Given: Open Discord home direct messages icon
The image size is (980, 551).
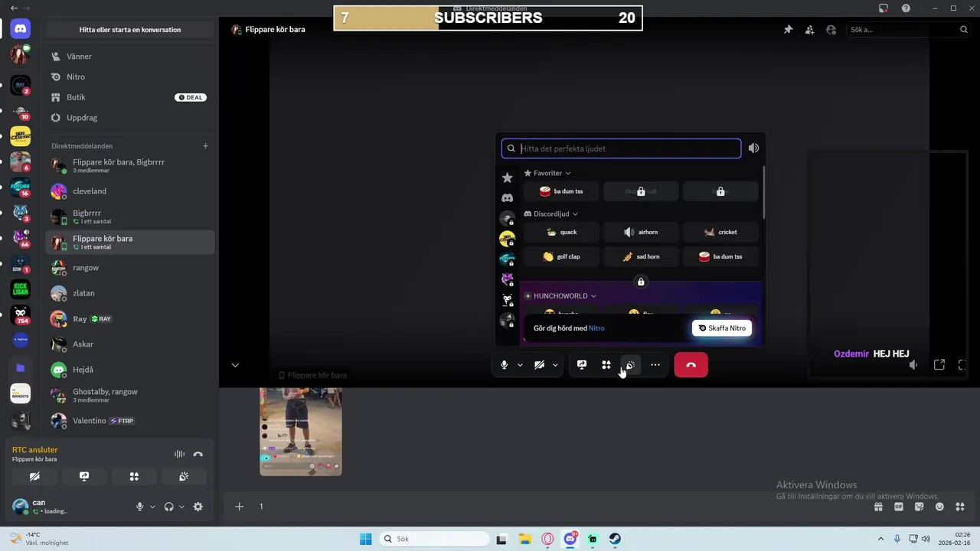Looking at the screenshot, I should (21, 29).
